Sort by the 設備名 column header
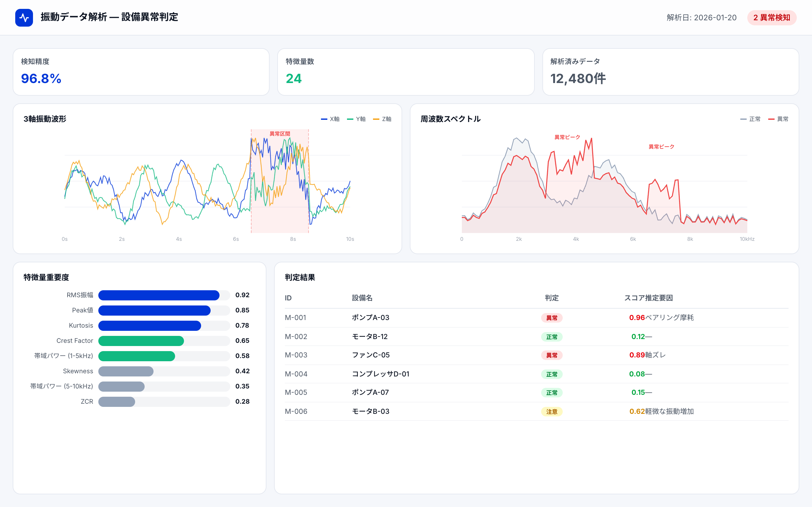This screenshot has width=812, height=507. pos(362,298)
